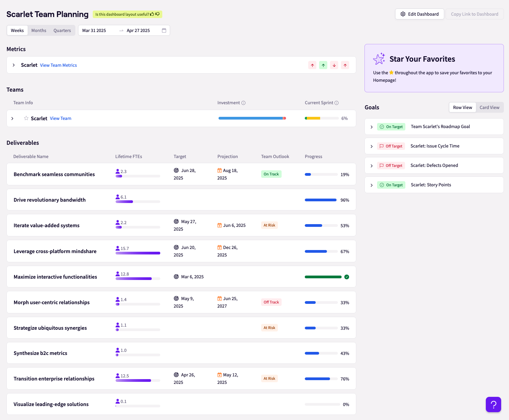
Task: Expand Team Scarlet's Roadmap Goal
Action: pyautogui.click(x=372, y=127)
